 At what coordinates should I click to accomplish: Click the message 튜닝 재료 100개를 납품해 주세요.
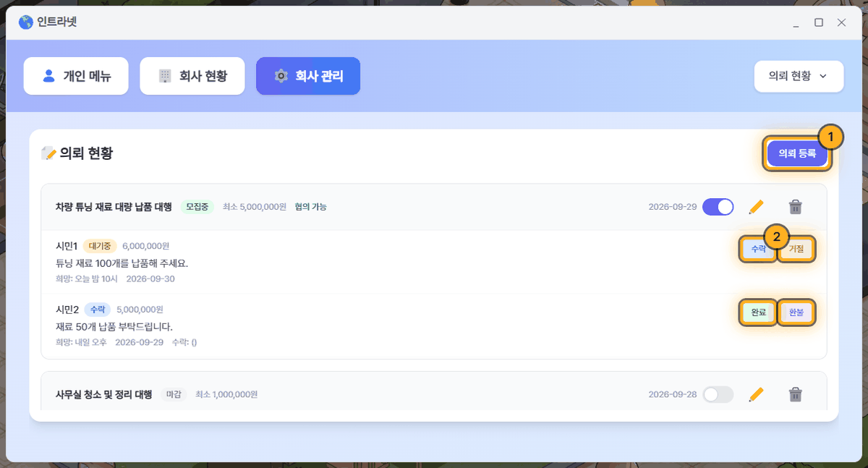(x=122, y=263)
